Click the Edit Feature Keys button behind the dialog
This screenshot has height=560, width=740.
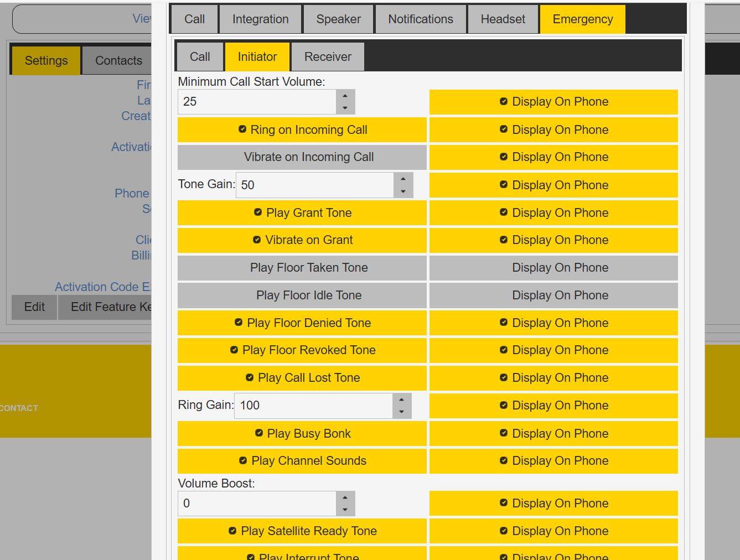tap(105, 307)
